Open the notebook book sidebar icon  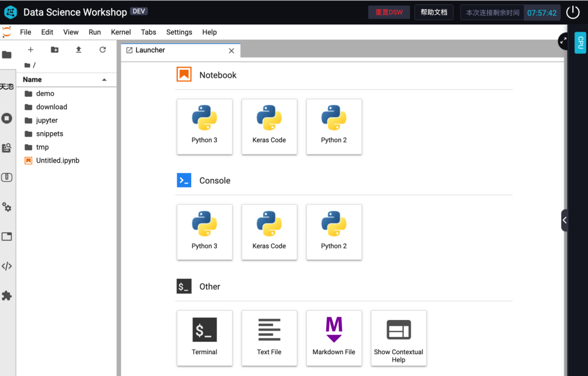point(7,177)
